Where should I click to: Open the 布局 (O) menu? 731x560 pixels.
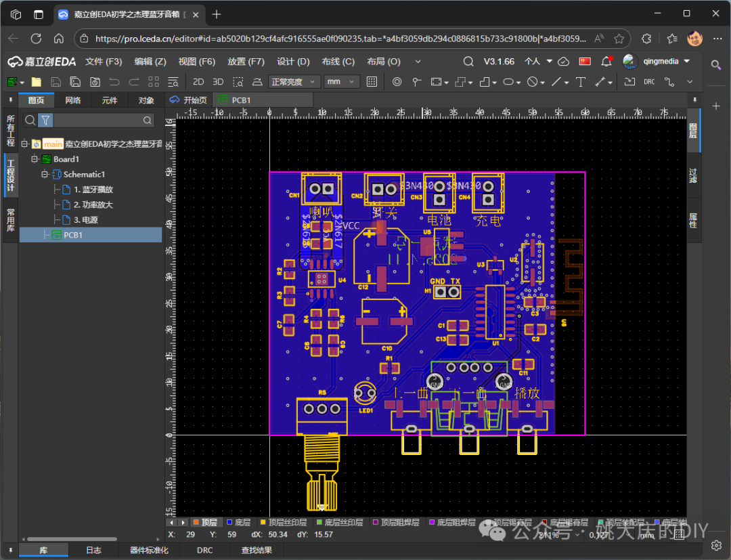point(384,62)
